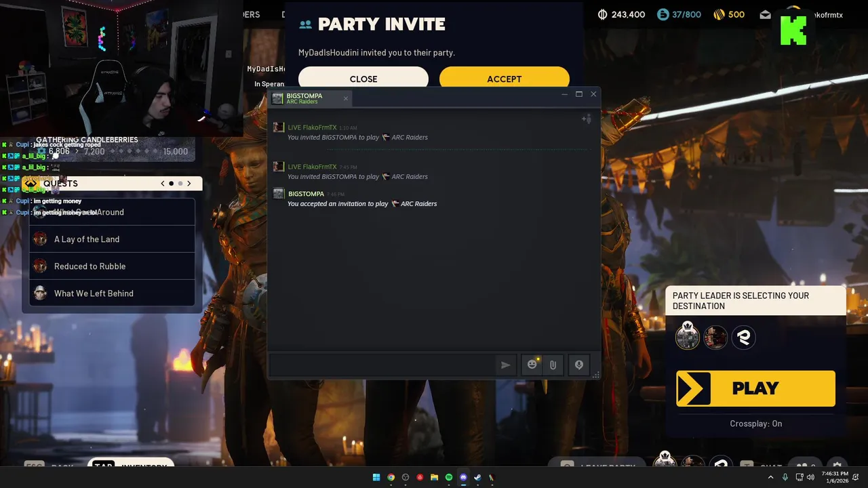The width and height of the screenshot is (868, 488).
Task: Open Windows Start menu
Action: (376, 477)
